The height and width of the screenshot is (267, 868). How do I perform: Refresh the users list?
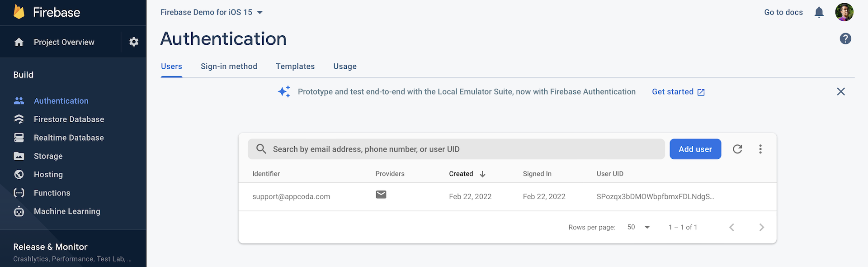click(x=737, y=149)
